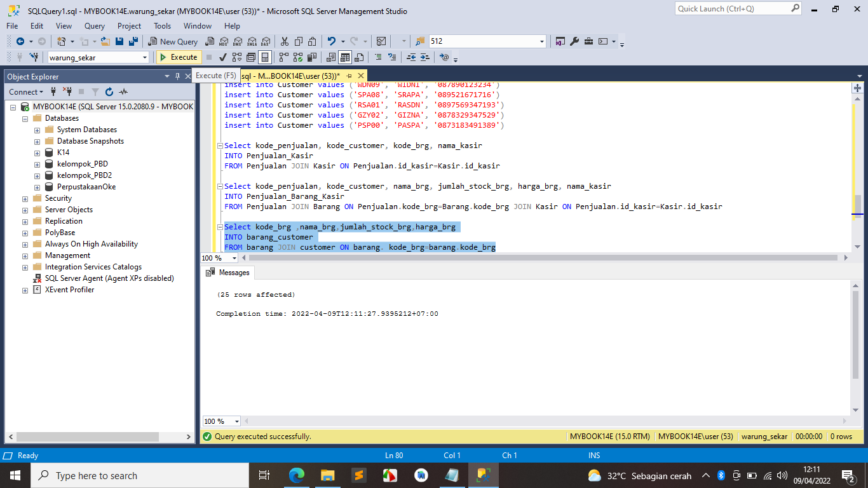Close the SQLQuery1.sql document tab
Screen dimensions: 868x488
[x=361, y=76]
